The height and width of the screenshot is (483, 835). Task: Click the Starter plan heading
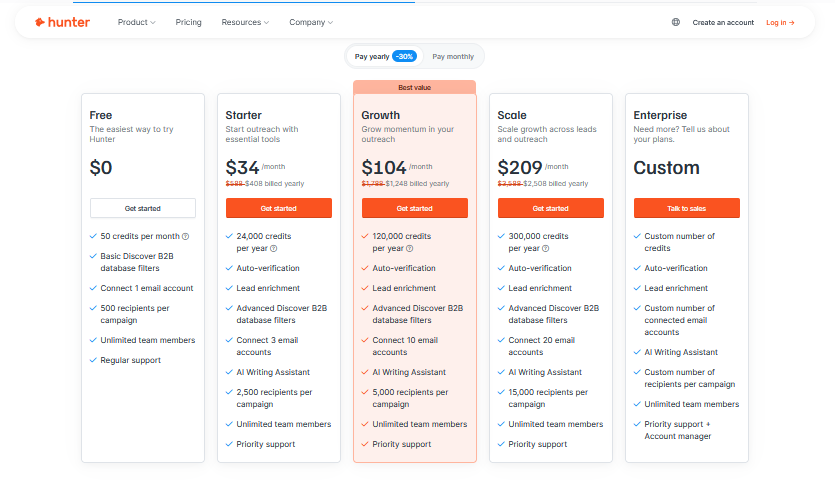(243, 115)
